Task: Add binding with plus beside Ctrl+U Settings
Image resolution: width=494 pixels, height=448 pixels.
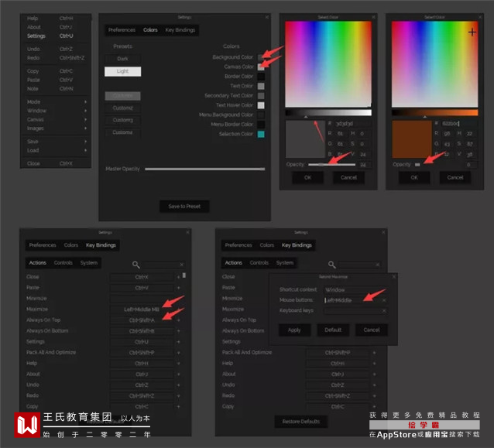Action: pos(179,342)
